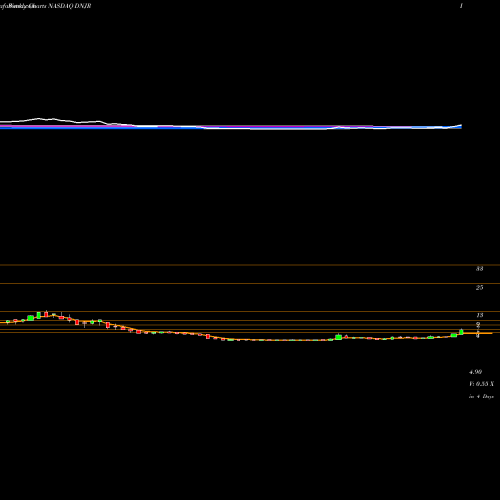Click the 4.90 last price value
The image size is (500, 500).
[475, 372]
